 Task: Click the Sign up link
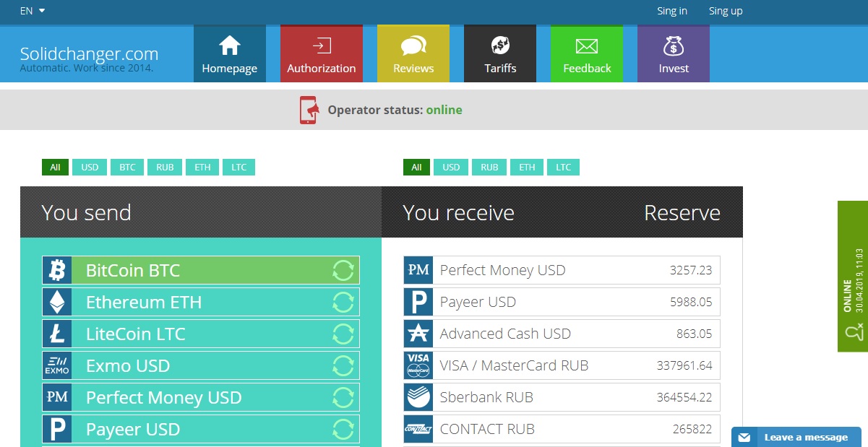[x=726, y=11]
